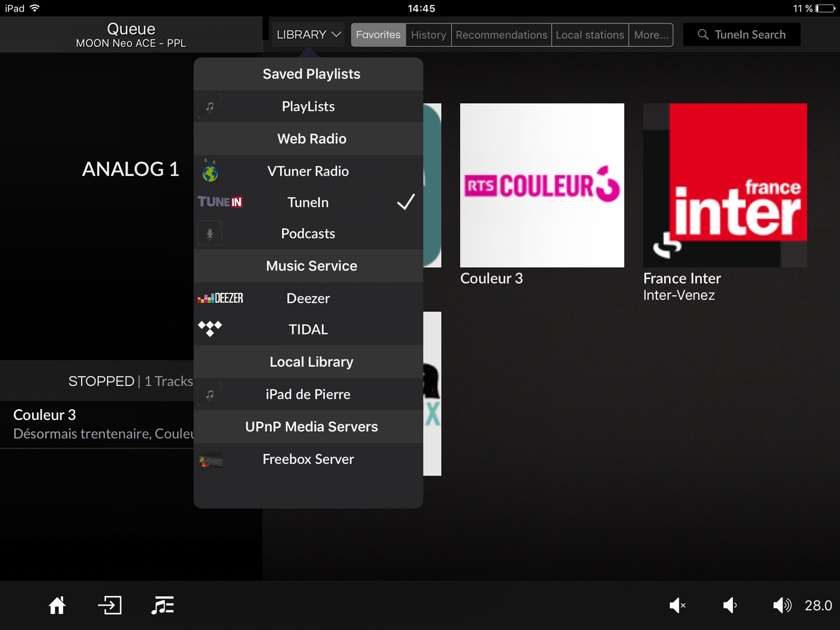Switch to the Favorites tab

(378, 35)
